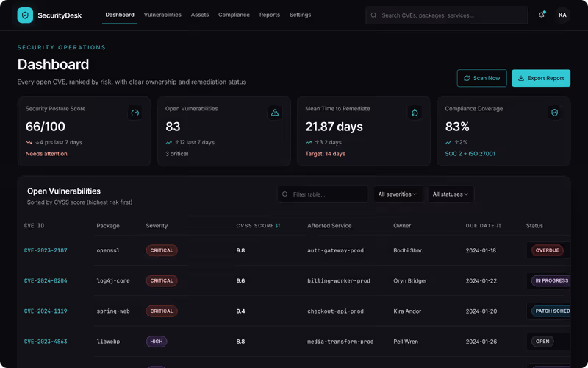Click the downward trend icon under 66/100
Image resolution: width=588 pixels, height=368 pixels.
pos(29,142)
